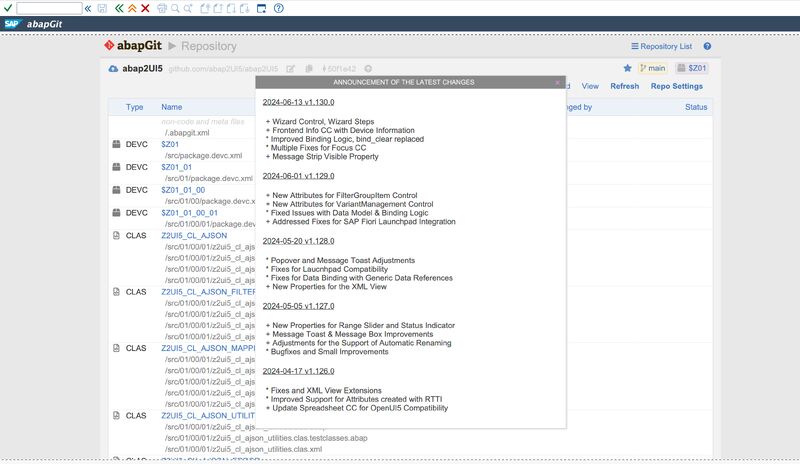Click the Last Page icon
Viewport: 800px width, 464px height.
(244, 8)
